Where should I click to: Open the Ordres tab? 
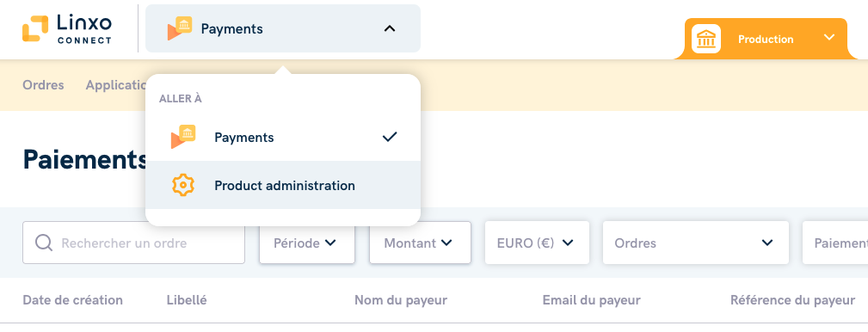point(43,85)
